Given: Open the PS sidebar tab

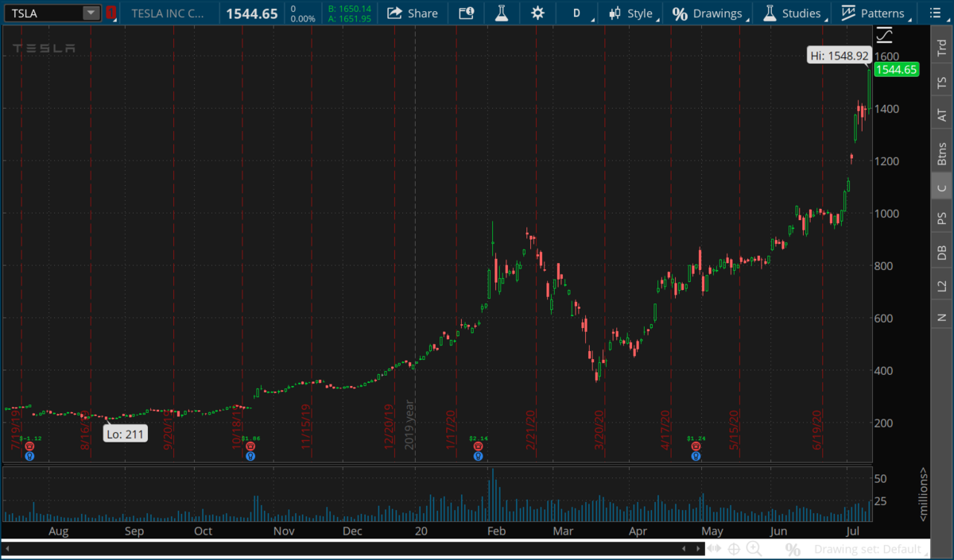Looking at the screenshot, I should click(942, 218).
